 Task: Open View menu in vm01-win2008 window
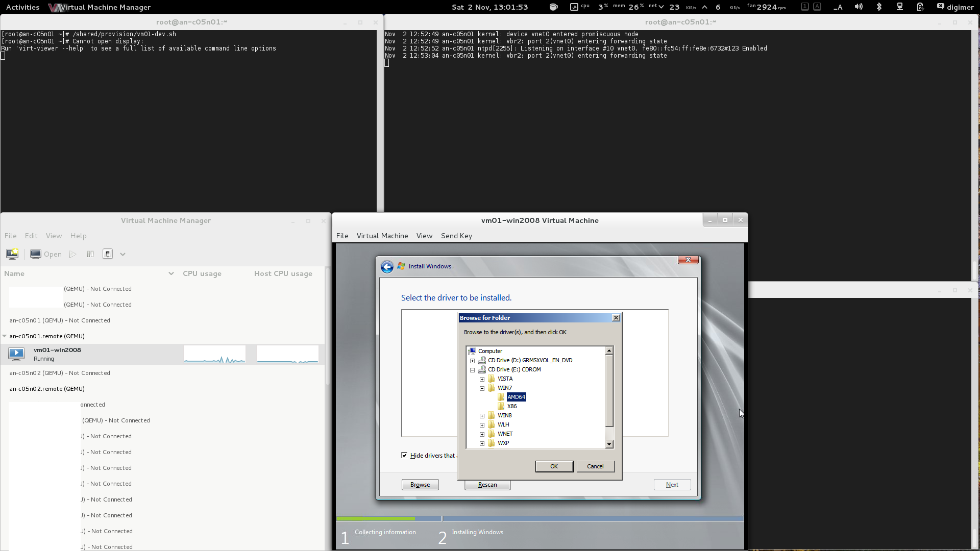click(x=424, y=236)
